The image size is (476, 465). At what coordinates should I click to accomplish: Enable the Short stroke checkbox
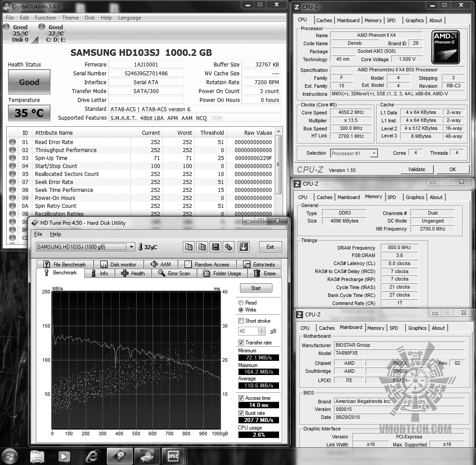coord(241,320)
